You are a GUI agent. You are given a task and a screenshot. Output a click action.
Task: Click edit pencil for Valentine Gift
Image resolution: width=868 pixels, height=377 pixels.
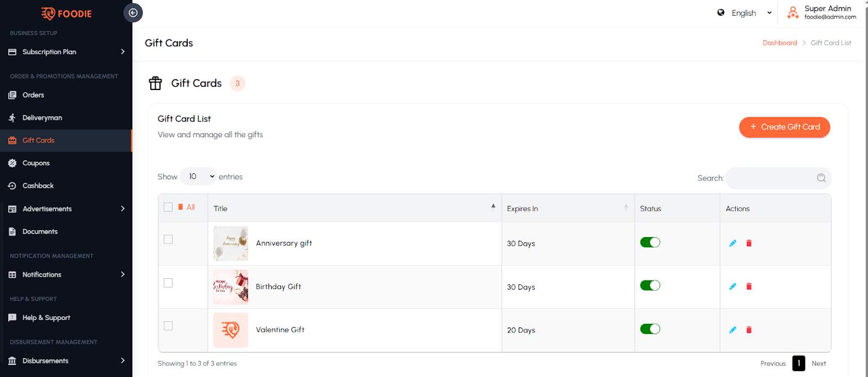coord(732,330)
